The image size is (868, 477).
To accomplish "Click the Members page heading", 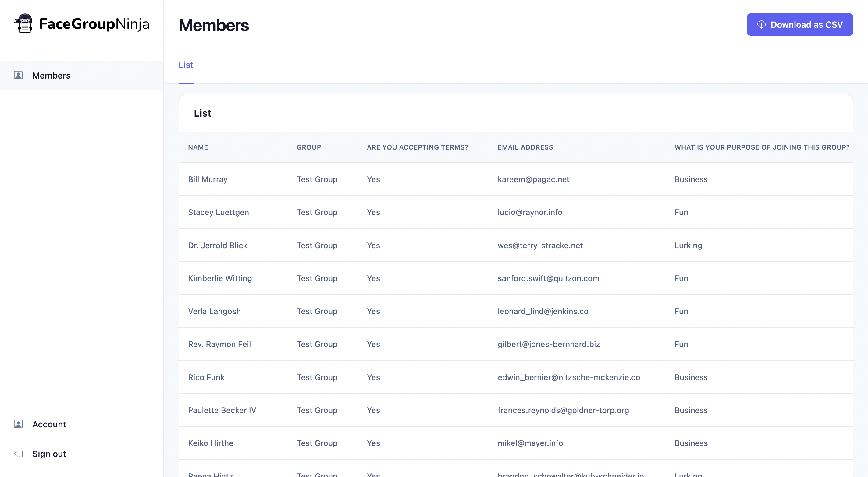I will point(214,25).
